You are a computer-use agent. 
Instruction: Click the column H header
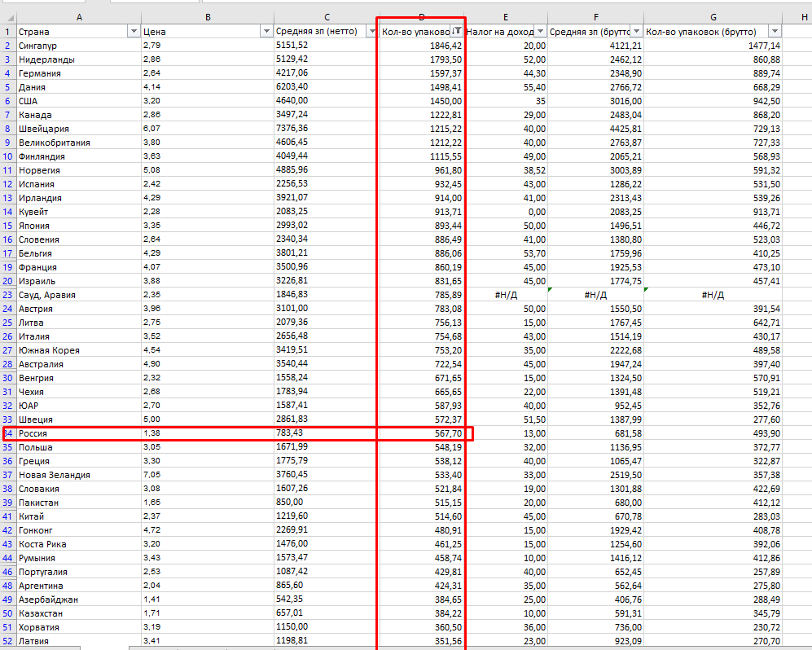(802, 15)
